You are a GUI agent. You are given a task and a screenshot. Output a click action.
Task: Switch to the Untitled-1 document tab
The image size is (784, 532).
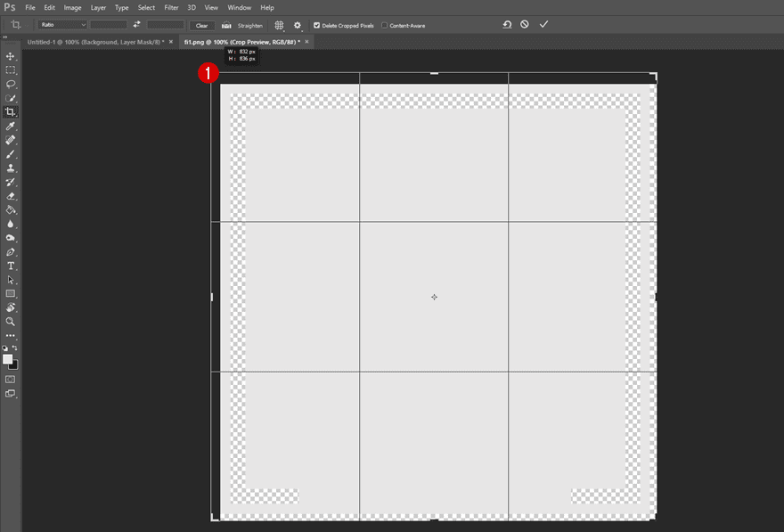coord(95,42)
